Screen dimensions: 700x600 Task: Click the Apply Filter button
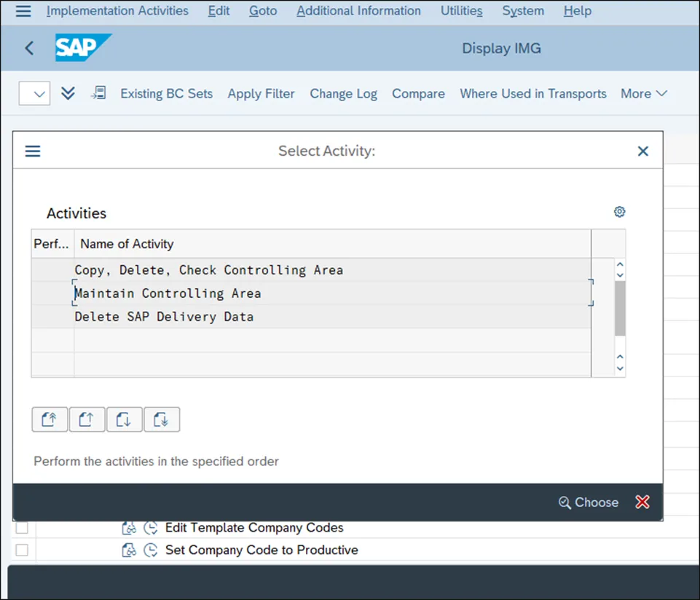coord(261,93)
